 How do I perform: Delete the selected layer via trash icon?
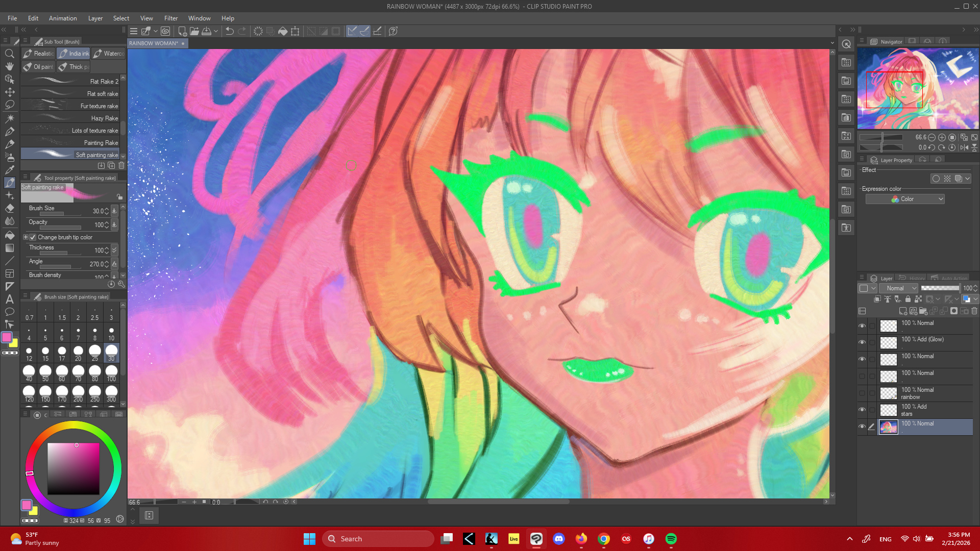pyautogui.click(x=974, y=311)
